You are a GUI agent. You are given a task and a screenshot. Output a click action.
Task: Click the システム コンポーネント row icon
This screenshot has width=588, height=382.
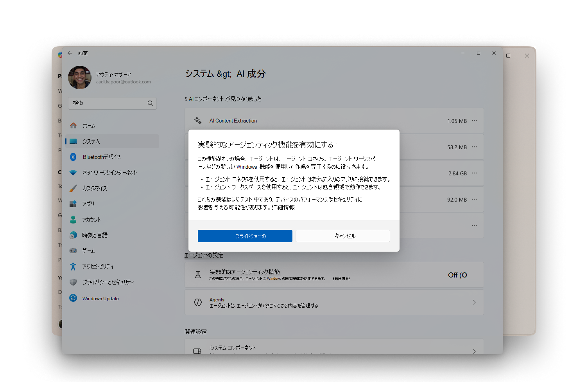pos(197,351)
